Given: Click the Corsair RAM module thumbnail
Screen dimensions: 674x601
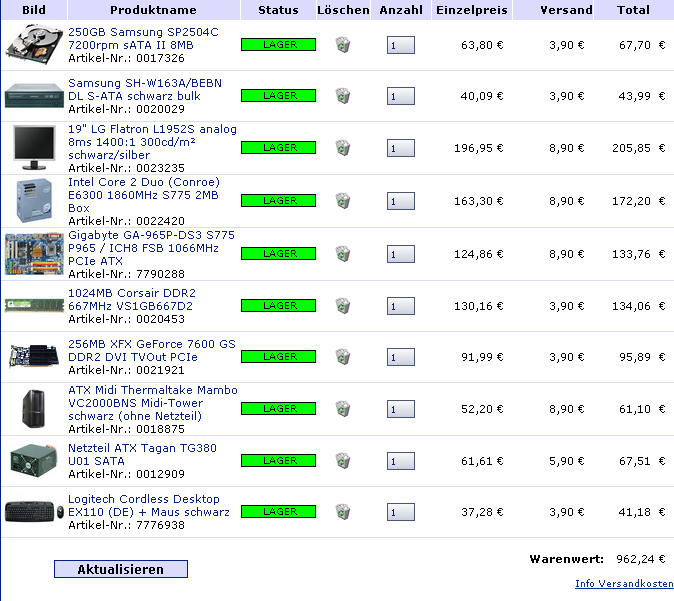Looking at the screenshot, I should click(x=34, y=306).
